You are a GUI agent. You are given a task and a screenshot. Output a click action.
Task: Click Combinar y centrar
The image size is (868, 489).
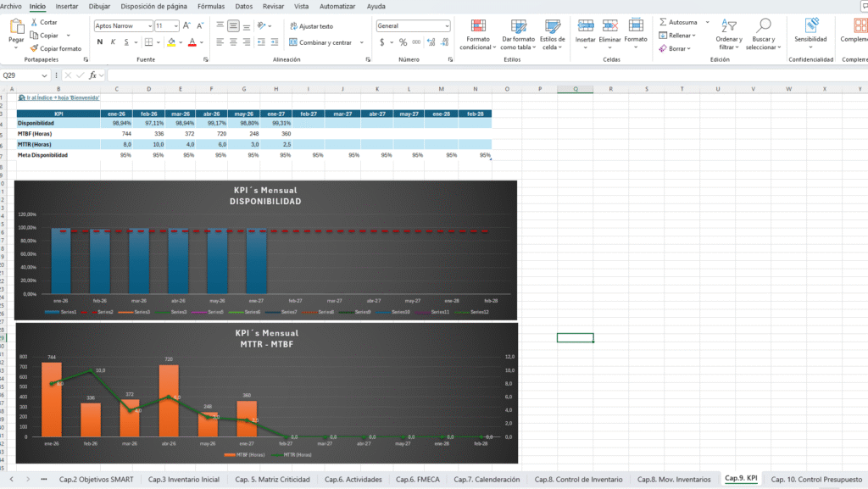(320, 42)
